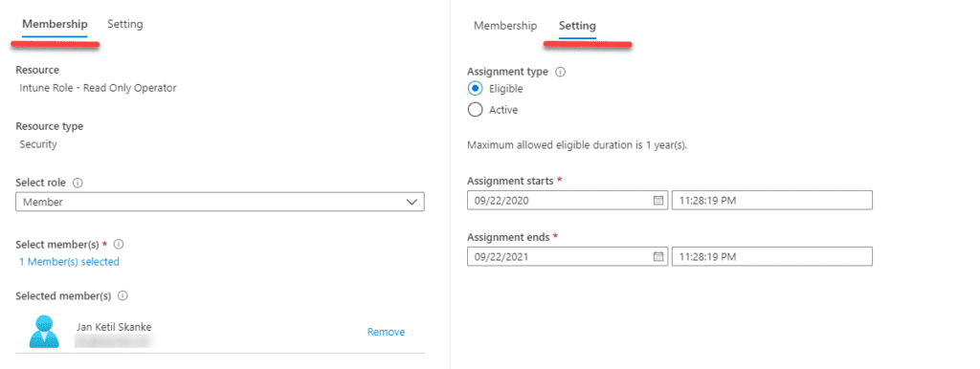Screen dimensions: 980x369
Task: Click the 1 Member(s) selected link
Action: point(69,262)
